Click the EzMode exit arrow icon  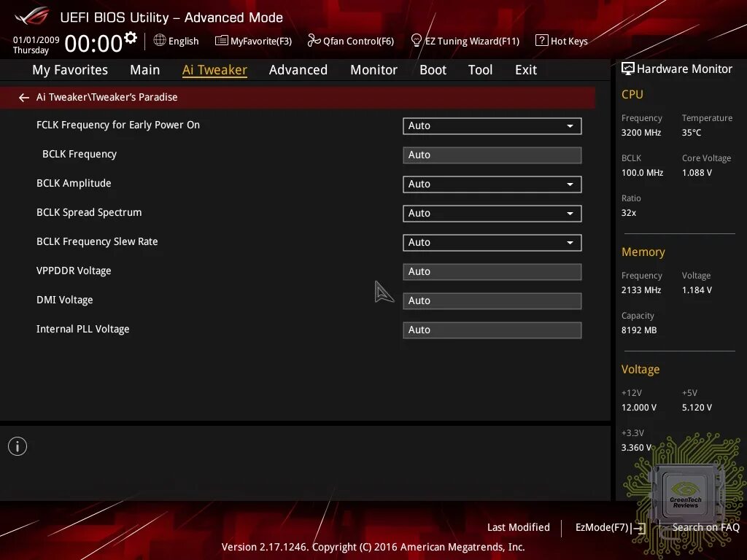click(639, 528)
